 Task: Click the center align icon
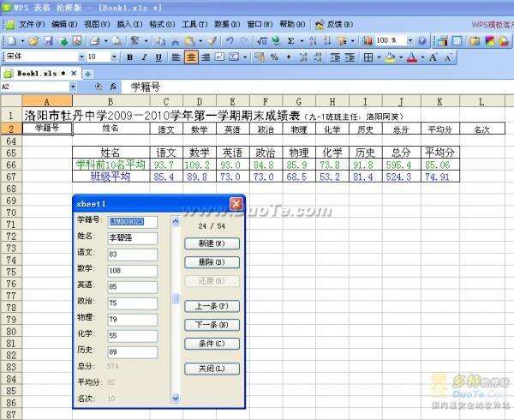(191, 57)
